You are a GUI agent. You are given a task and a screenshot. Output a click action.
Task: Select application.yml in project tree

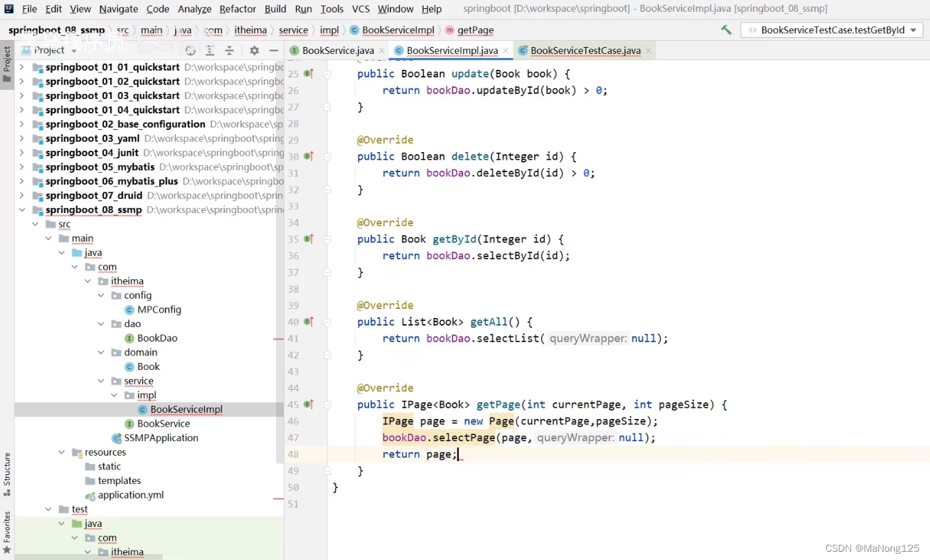(x=124, y=495)
